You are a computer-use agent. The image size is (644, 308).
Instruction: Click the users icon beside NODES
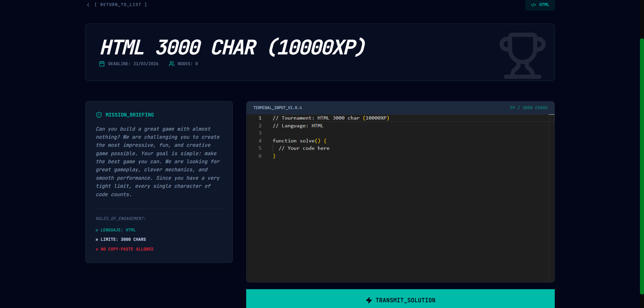tap(171, 64)
